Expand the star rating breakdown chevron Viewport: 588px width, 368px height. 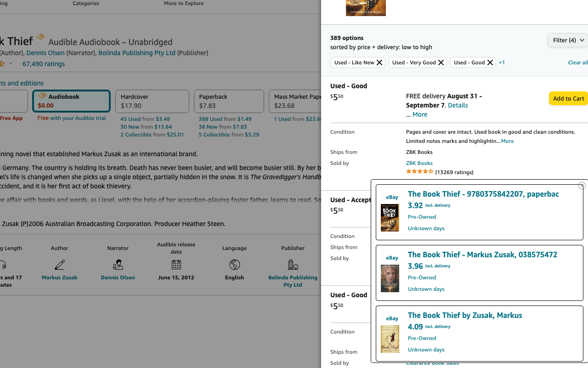[x=11, y=64]
